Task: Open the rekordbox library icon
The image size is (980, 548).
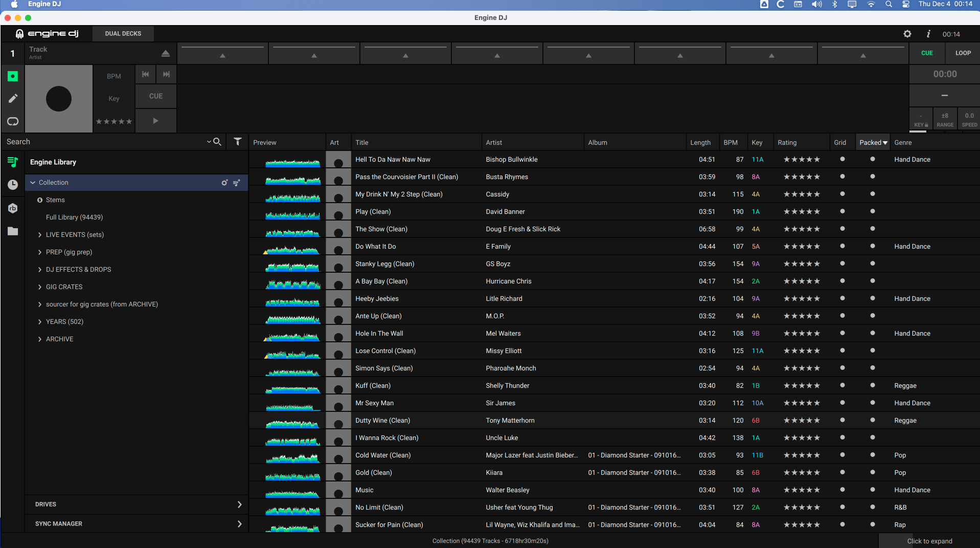Action: click(13, 208)
